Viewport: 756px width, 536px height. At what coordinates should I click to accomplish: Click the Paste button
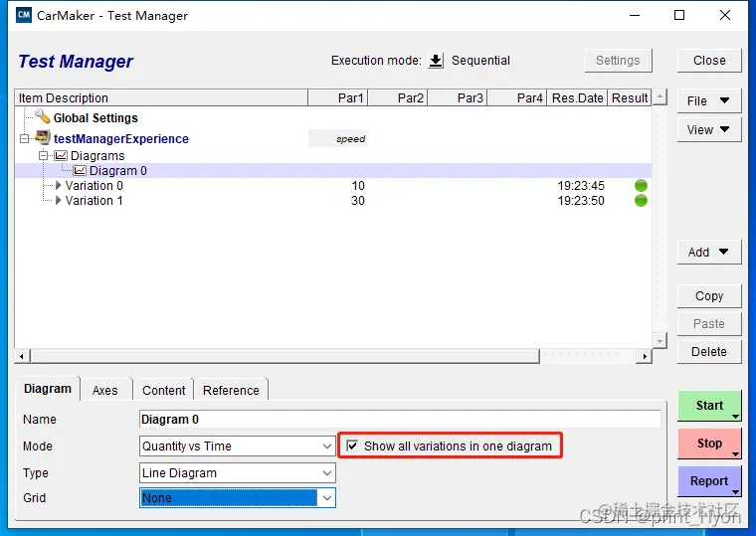click(x=709, y=324)
